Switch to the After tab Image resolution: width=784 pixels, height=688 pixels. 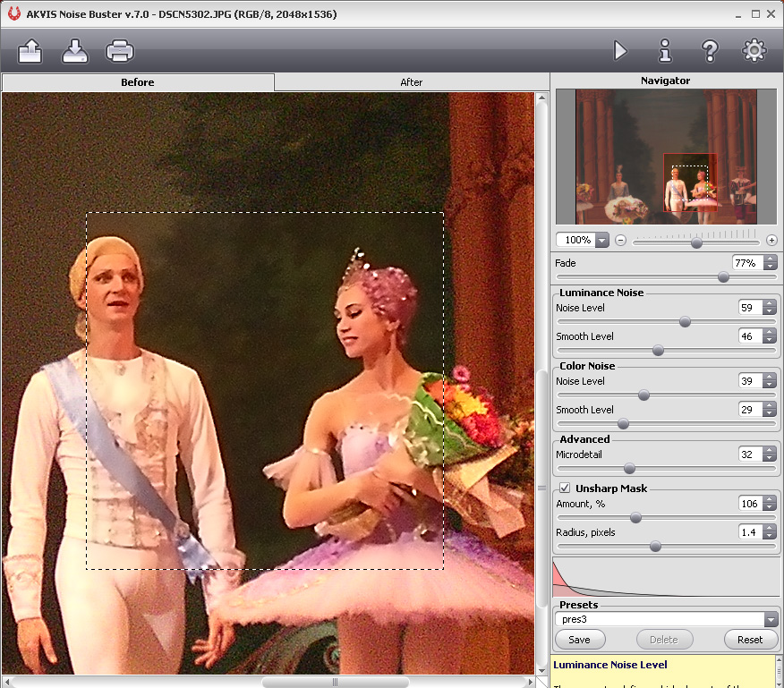click(x=411, y=82)
